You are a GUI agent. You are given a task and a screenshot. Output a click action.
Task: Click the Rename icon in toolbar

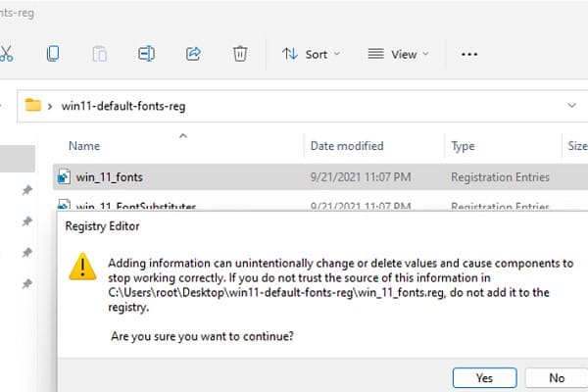147,54
